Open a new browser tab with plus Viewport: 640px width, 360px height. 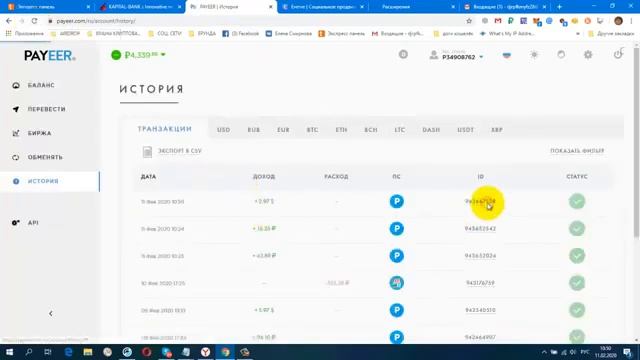pyautogui.click(x=559, y=7)
